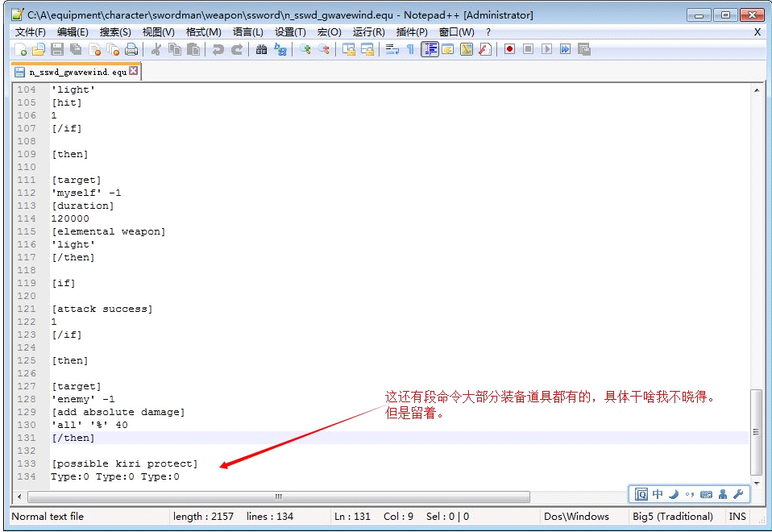Click the 中 input method indicator
The height and width of the screenshot is (532, 772).
[x=658, y=494]
